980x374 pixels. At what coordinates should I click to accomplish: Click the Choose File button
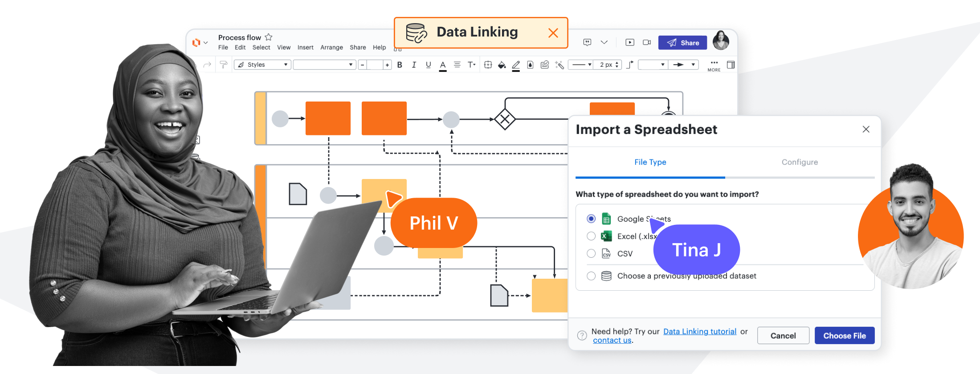pos(844,336)
